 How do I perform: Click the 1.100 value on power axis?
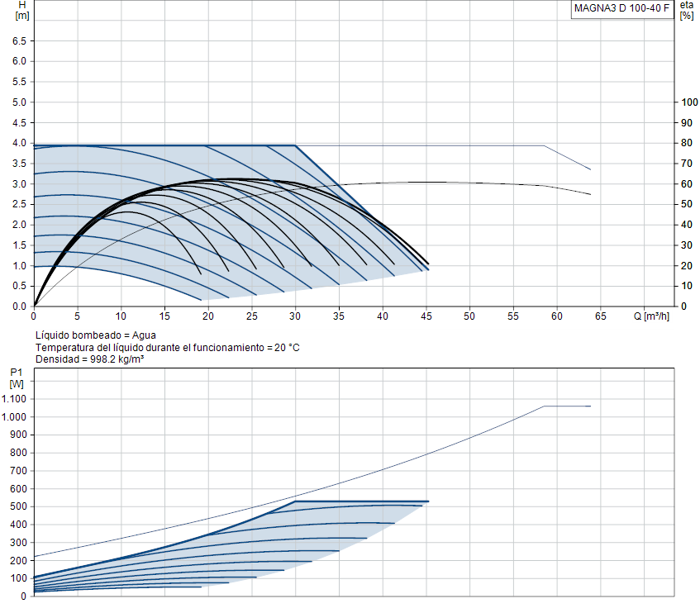coord(14,399)
